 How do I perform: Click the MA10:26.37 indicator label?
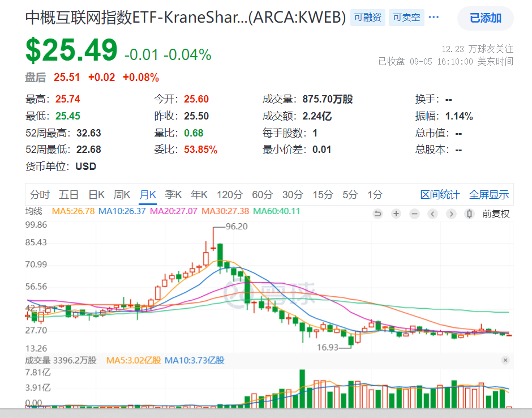pyautogui.click(x=122, y=211)
